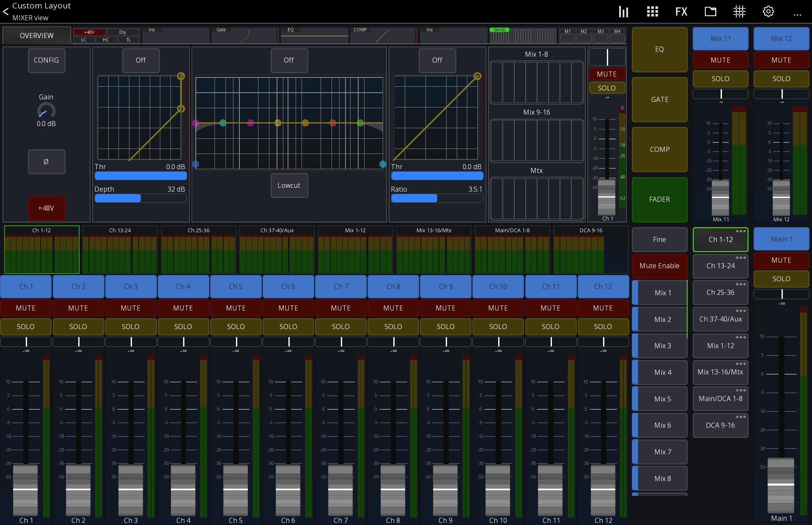Grab the Main 1 fader cap
This screenshot has width=812, height=525.
(x=781, y=485)
